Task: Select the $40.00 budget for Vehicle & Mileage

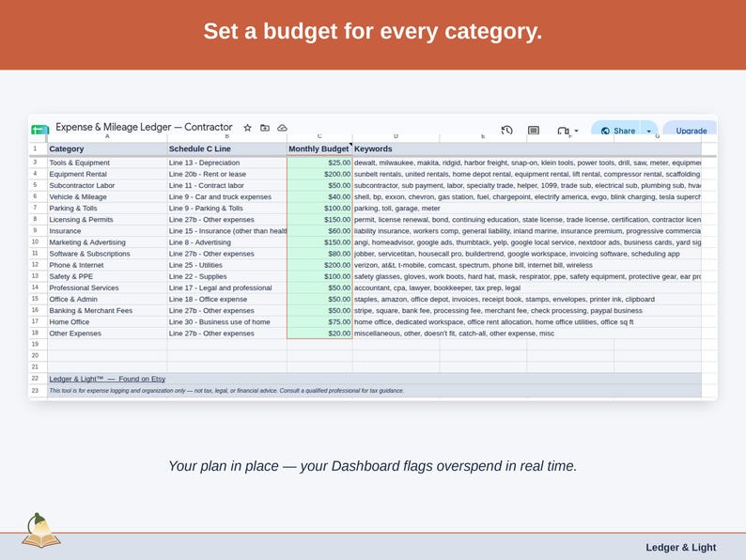Action: point(319,197)
